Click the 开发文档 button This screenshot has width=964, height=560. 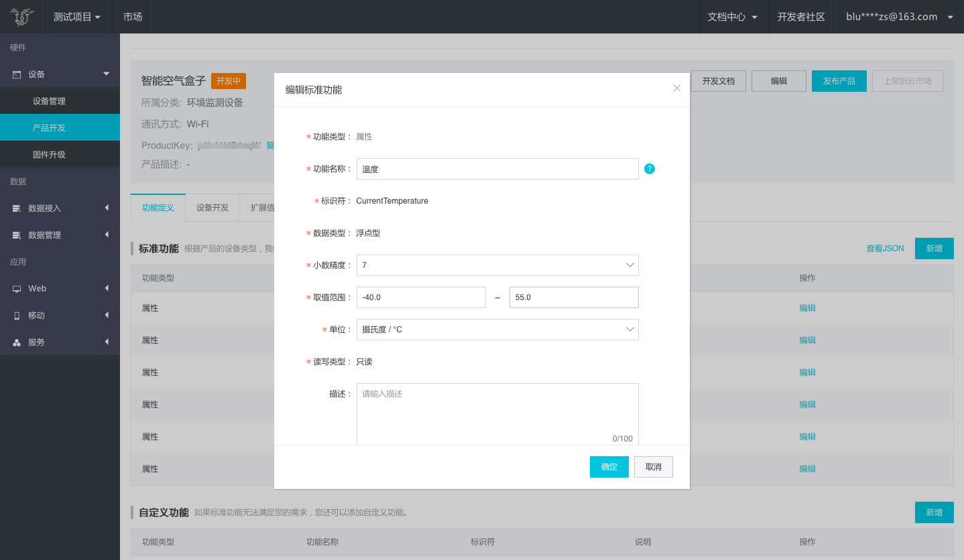tap(719, 81)
